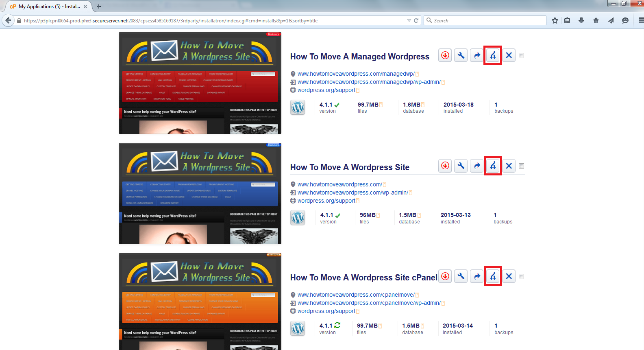This screenshot has height=350, width=644.
Task: Click update available icon next to cPanel version 4.1.1
Action: point(337,325)
